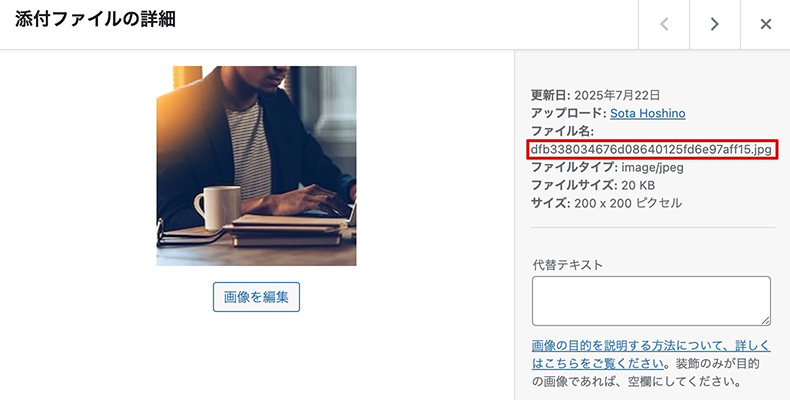
Task: Click the white coffee mug in the preview
Action: tap(218, 208)
